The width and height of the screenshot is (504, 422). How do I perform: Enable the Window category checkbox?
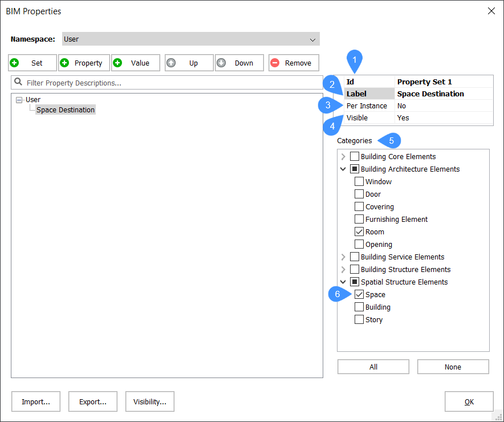[359, 182]
